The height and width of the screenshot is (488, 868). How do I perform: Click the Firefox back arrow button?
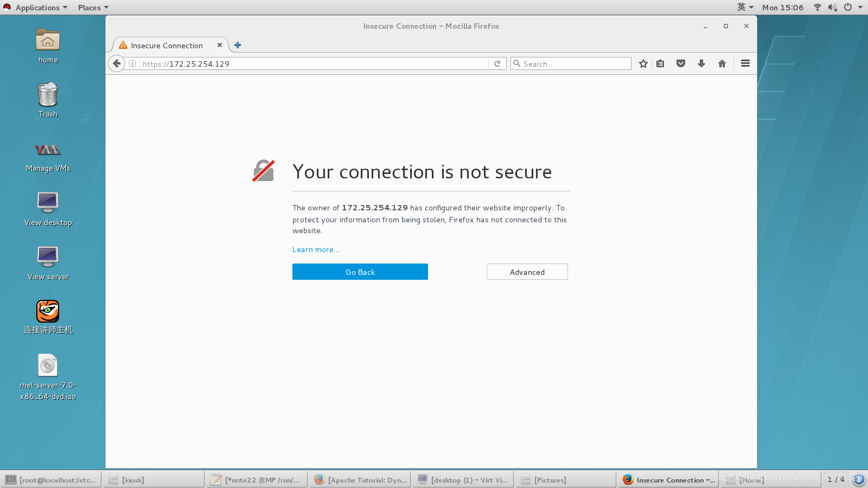point(117,63)
